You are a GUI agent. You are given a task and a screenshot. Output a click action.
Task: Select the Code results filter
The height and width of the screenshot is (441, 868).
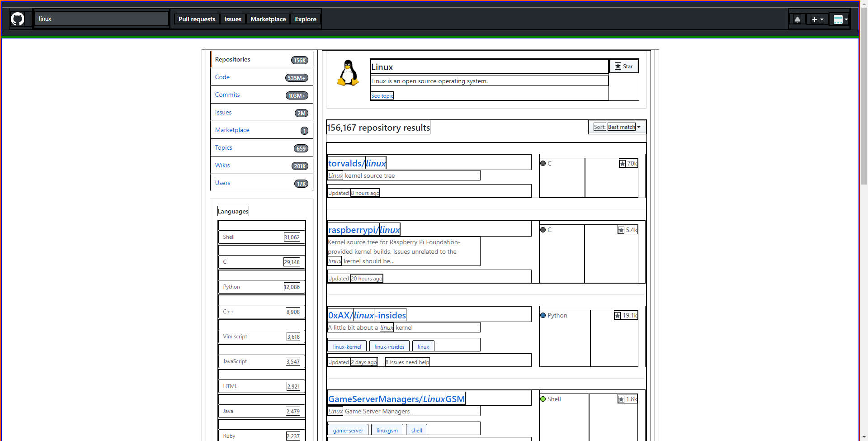pos(261,77)
